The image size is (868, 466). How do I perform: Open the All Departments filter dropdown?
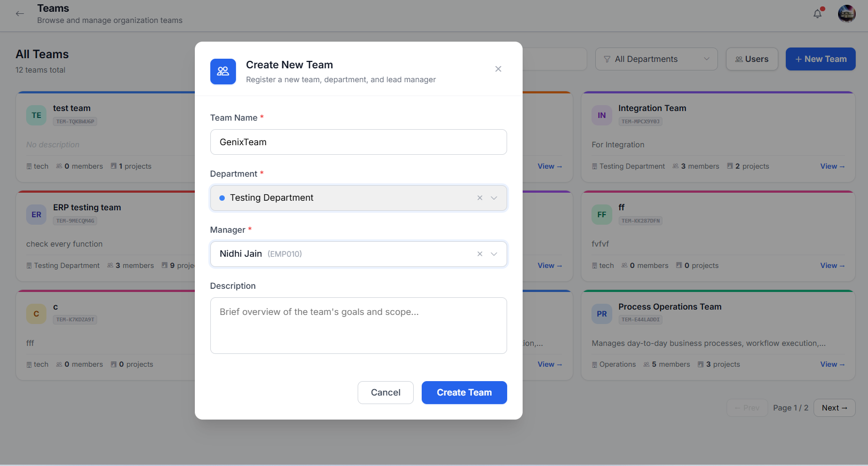tap(656, 59)
